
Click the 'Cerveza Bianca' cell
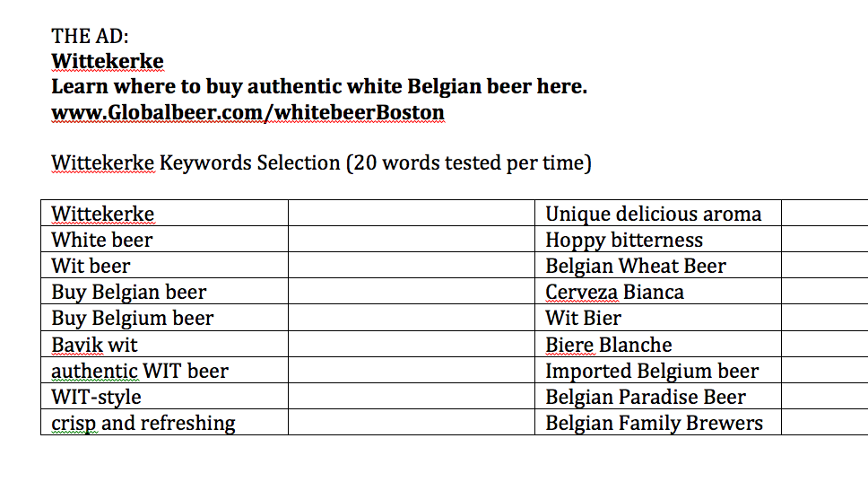click(658, 292)
